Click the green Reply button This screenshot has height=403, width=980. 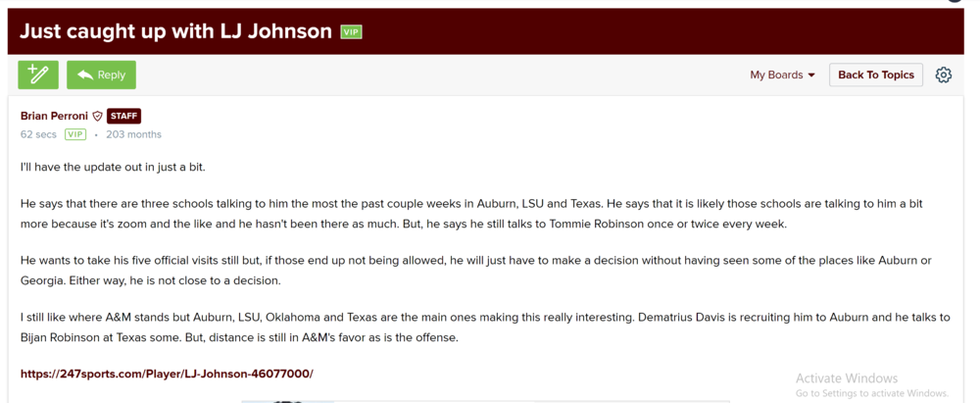pos(101,75)
